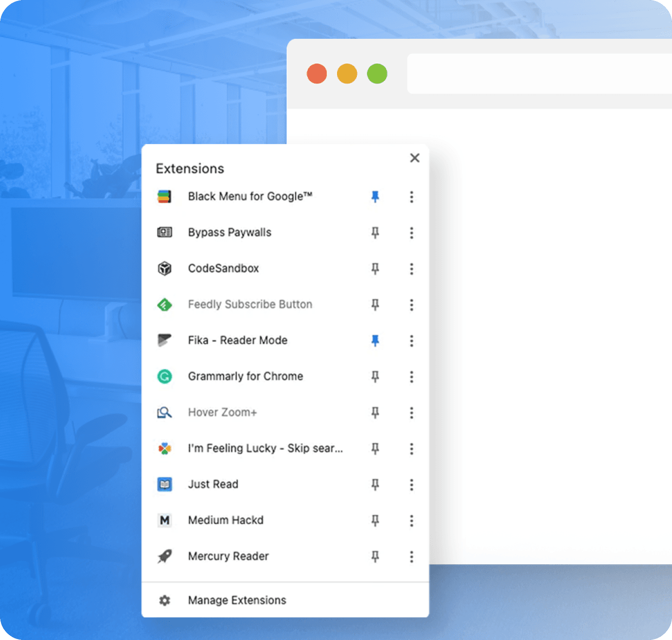This screenshot has height=640, width=672.
Task: Click the Medium Hackd M icon
Action: 165,520
